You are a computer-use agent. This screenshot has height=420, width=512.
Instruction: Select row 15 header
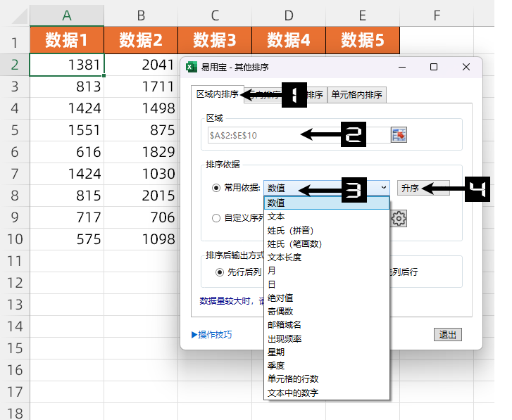tap(15, 348)
